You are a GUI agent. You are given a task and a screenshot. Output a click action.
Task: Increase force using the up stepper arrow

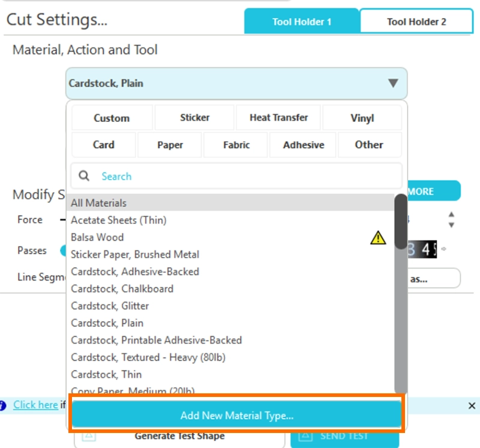coord(451,214)
